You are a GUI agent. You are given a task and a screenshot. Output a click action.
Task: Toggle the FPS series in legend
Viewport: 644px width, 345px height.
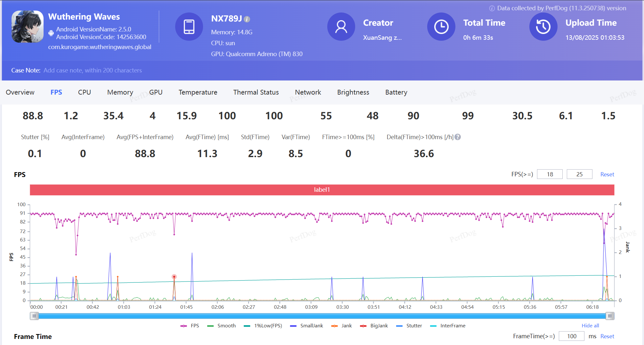190,326
